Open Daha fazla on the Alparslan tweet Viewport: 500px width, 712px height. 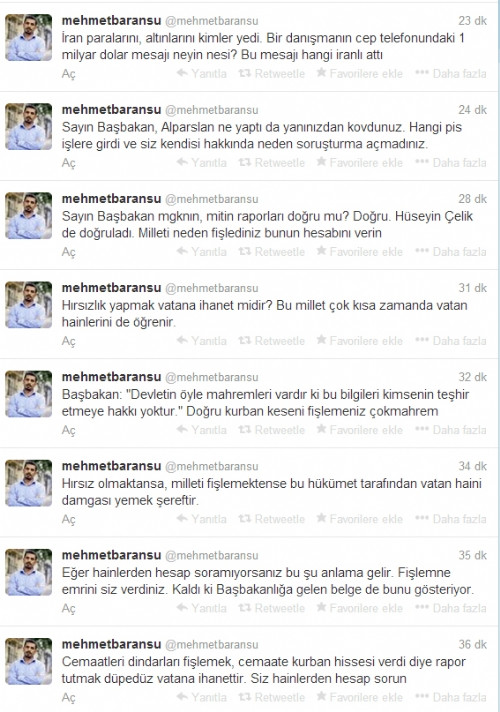[450, 163]
